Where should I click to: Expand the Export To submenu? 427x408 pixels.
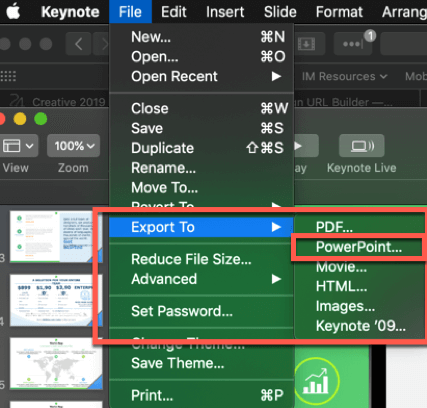coord(201,227)
